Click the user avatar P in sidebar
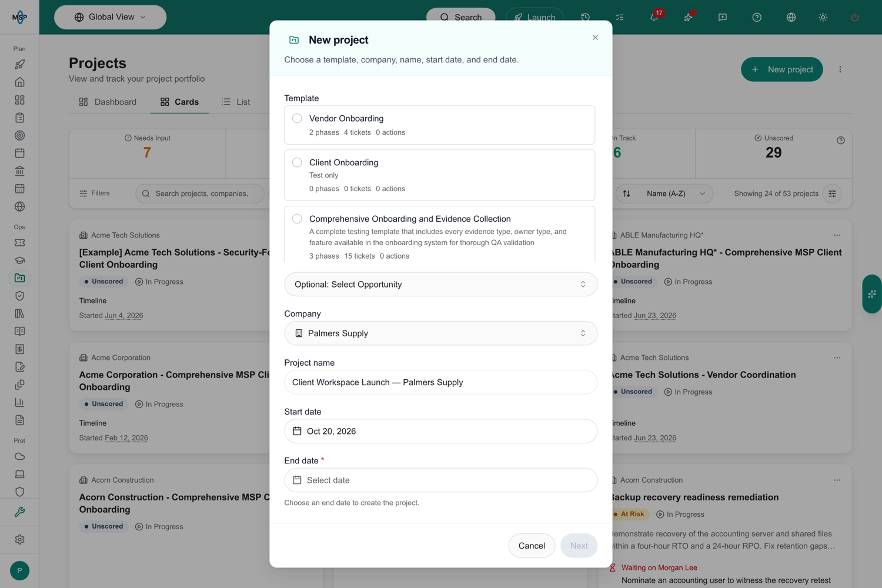Screen dimensions: 882x588 coord(19,570)
